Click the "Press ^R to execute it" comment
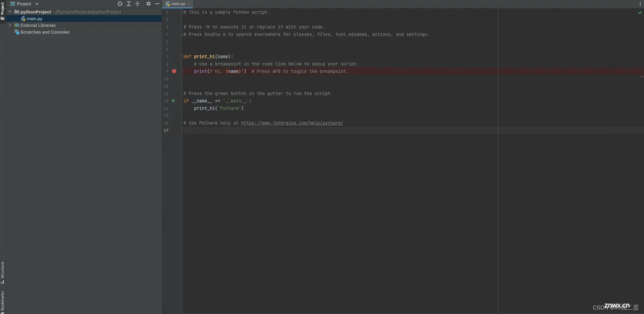 coord(254,27)
